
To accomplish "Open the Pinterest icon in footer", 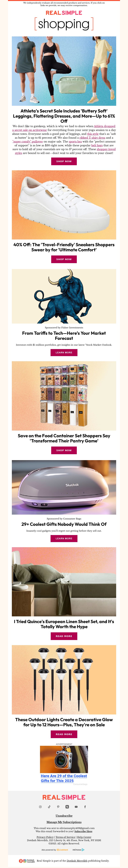I will pyautogui.click(x=58, y=807).
